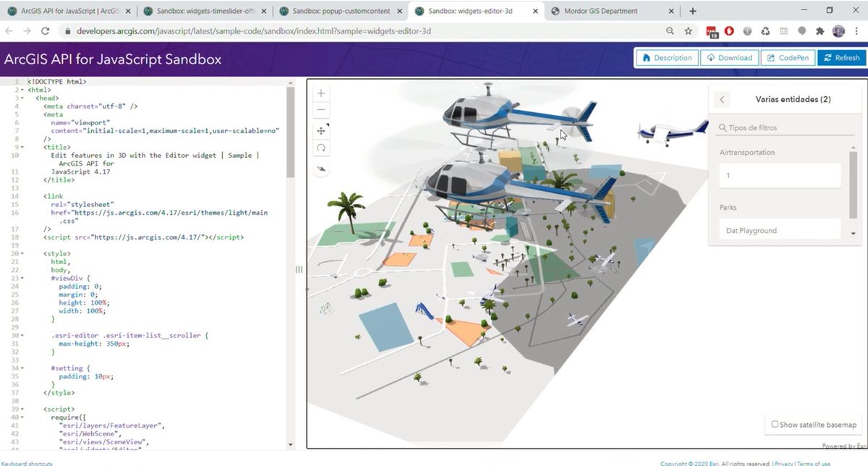
Task: Close the 'Mordor GIS Department' tab
Action: coord(671,11)
